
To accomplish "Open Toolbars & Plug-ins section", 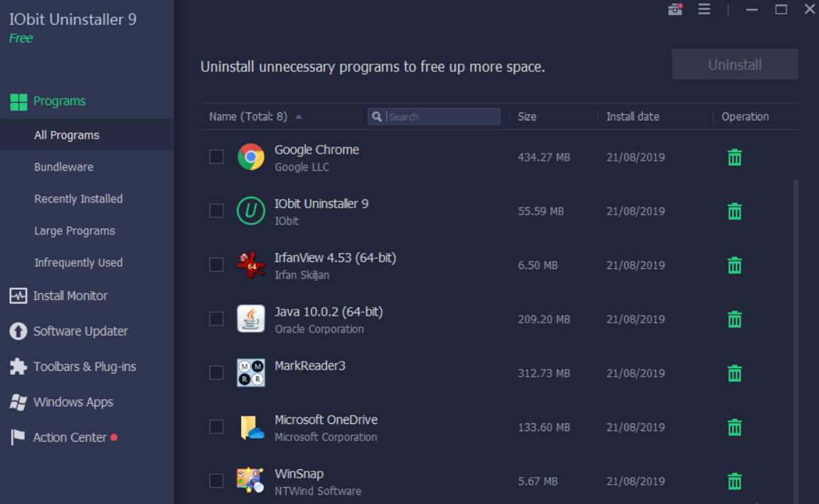I will 85,367.
